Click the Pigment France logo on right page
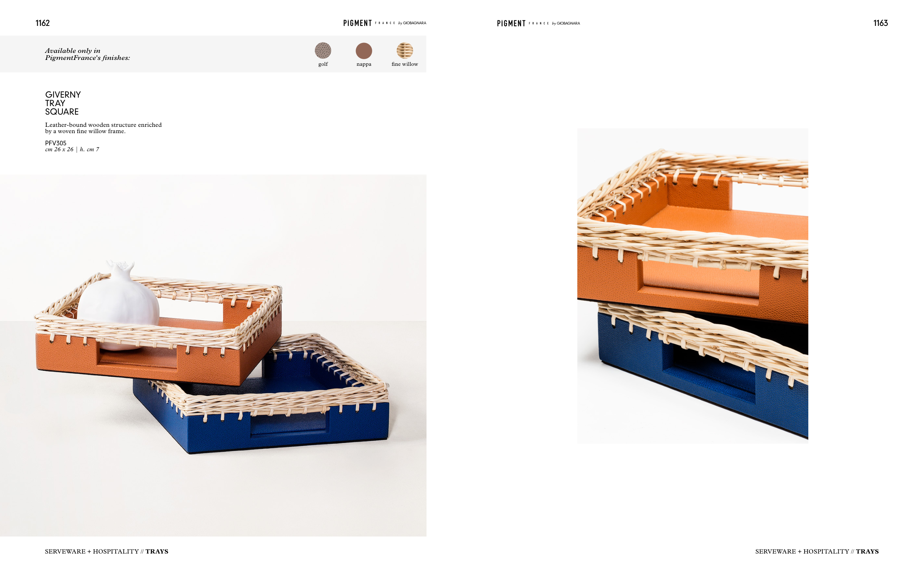Screen dimensions: 924x572 tap(539, 23)
